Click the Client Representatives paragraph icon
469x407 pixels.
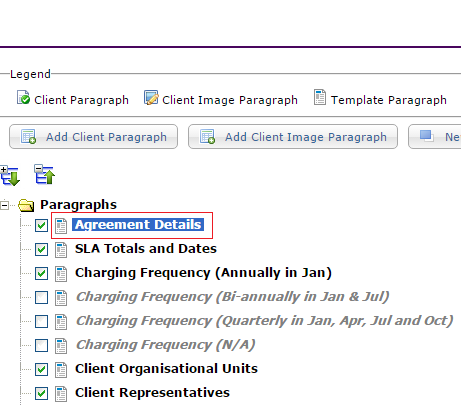(61, 394)
